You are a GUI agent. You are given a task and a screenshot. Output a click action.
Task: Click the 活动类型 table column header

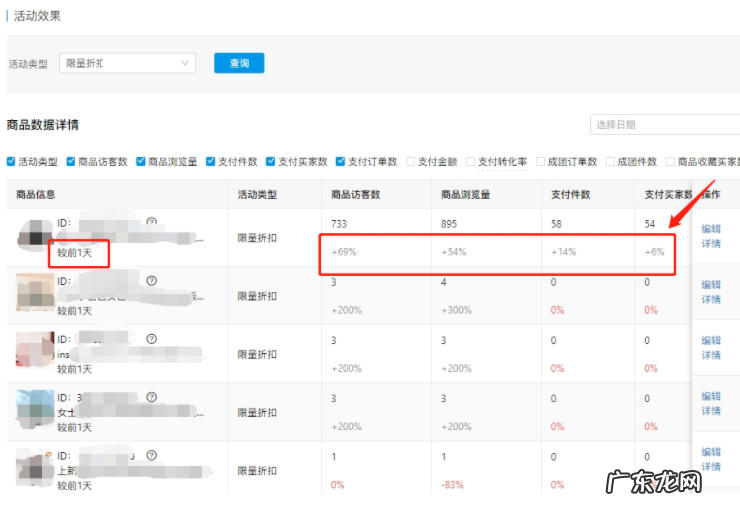pyautogui.click(x=257, y=194)
